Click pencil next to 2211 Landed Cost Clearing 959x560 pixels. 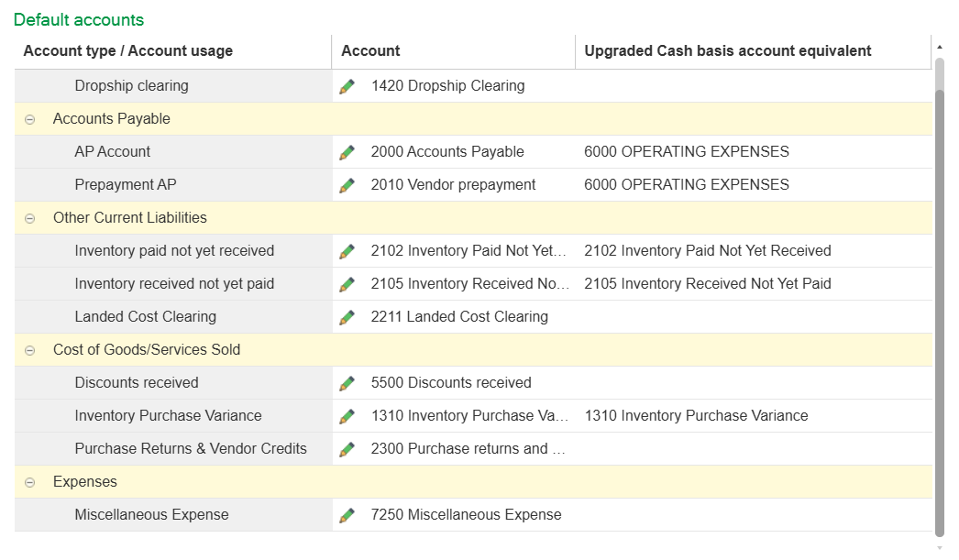tap(347, 317)
